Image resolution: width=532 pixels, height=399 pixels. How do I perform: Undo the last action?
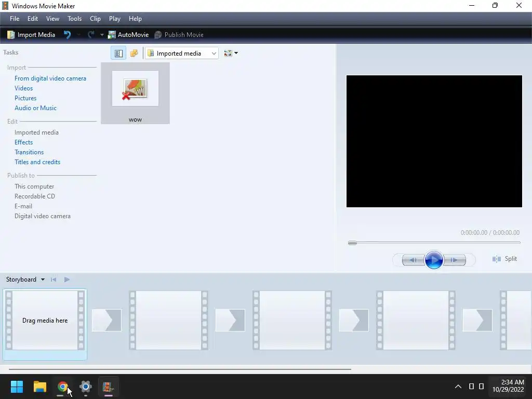pyautogui.click(x=67, y=35)
